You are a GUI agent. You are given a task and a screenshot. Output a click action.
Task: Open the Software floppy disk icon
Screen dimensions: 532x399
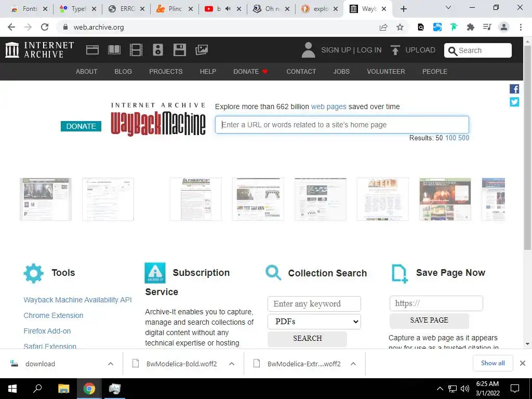179,50
